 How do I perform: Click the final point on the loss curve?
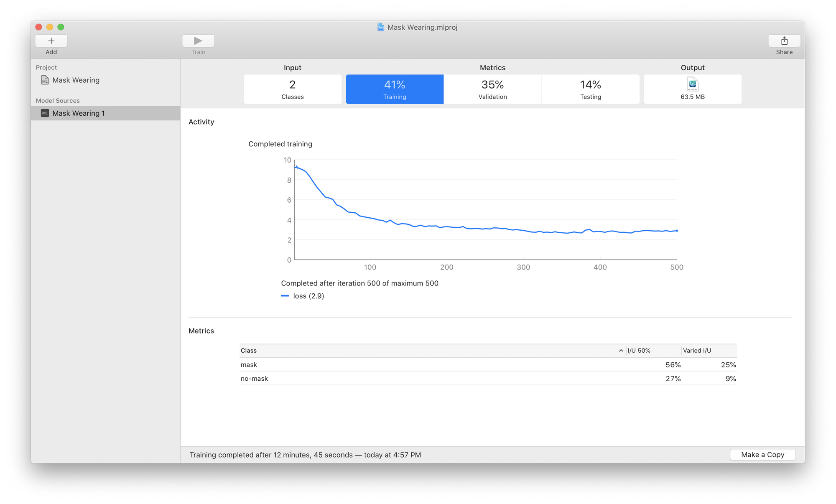(x=677, y=231)
